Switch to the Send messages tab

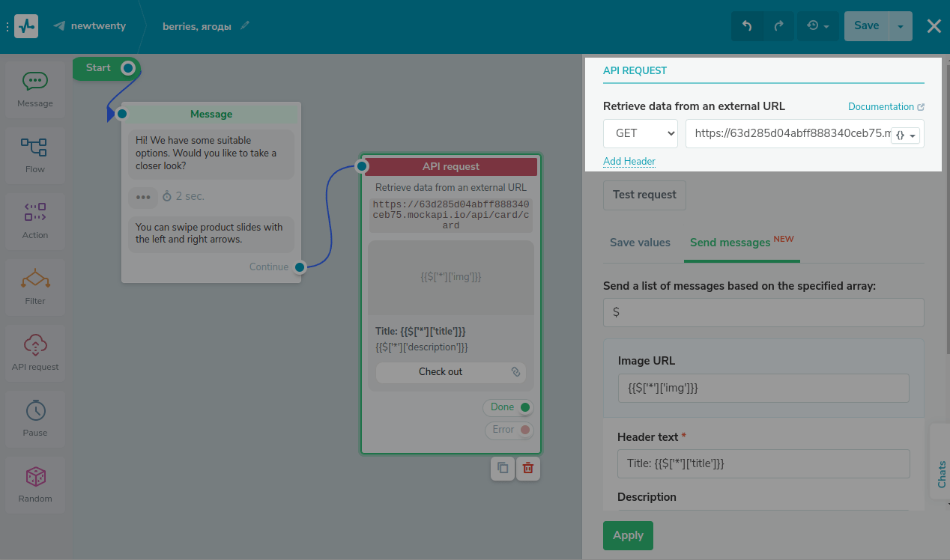[x=742, y=242]
